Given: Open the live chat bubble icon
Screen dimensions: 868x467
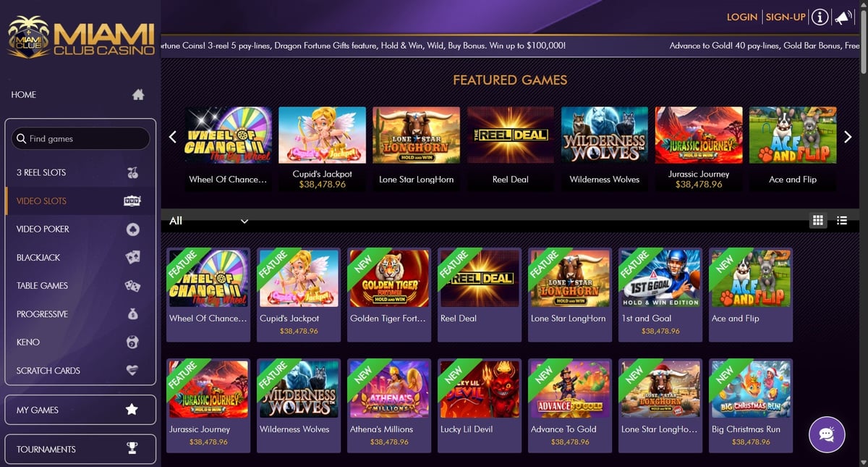Looking at the screenshot, I should 827,434.
